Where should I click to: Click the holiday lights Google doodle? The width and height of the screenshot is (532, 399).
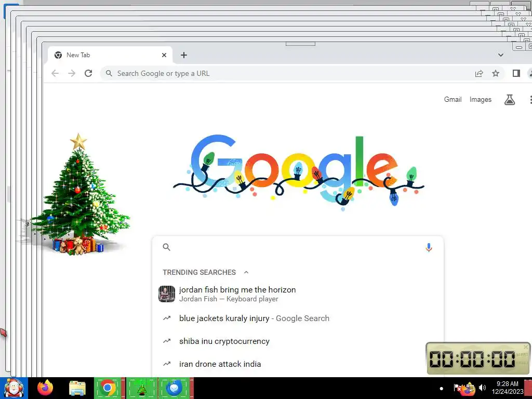[299, 171]
